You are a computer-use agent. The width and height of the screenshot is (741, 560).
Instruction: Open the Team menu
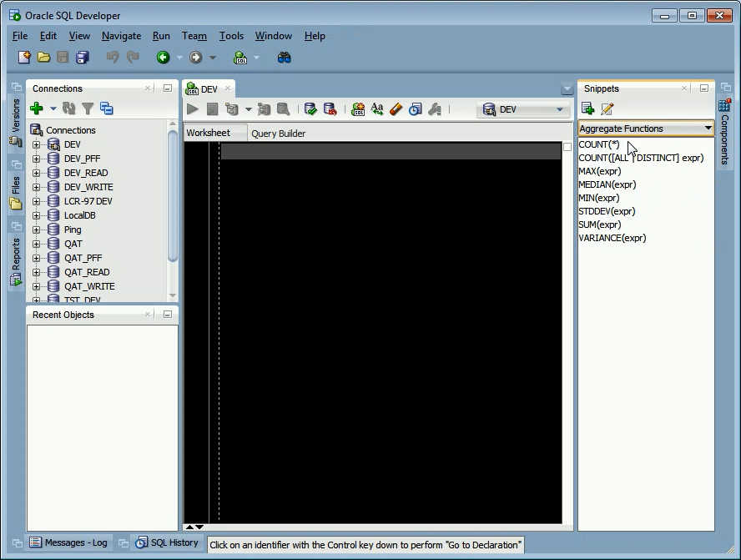click(x=194, y=36)
